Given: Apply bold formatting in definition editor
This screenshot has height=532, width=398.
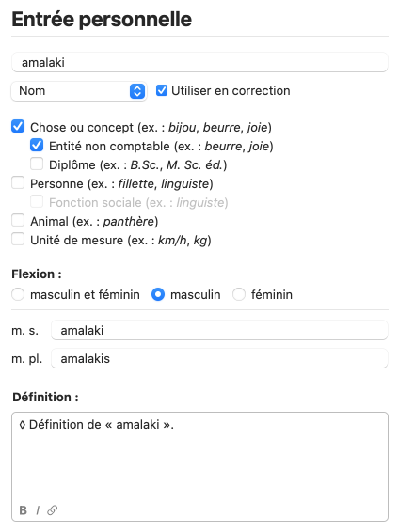Looking at the screenshot, I should click(x=24, y=510).
